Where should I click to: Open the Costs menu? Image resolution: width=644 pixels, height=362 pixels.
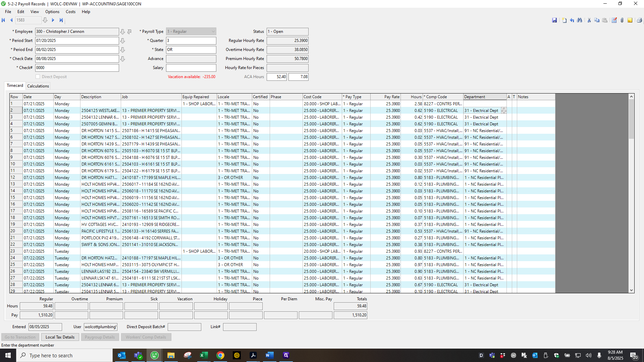click(x=70, y=12)
